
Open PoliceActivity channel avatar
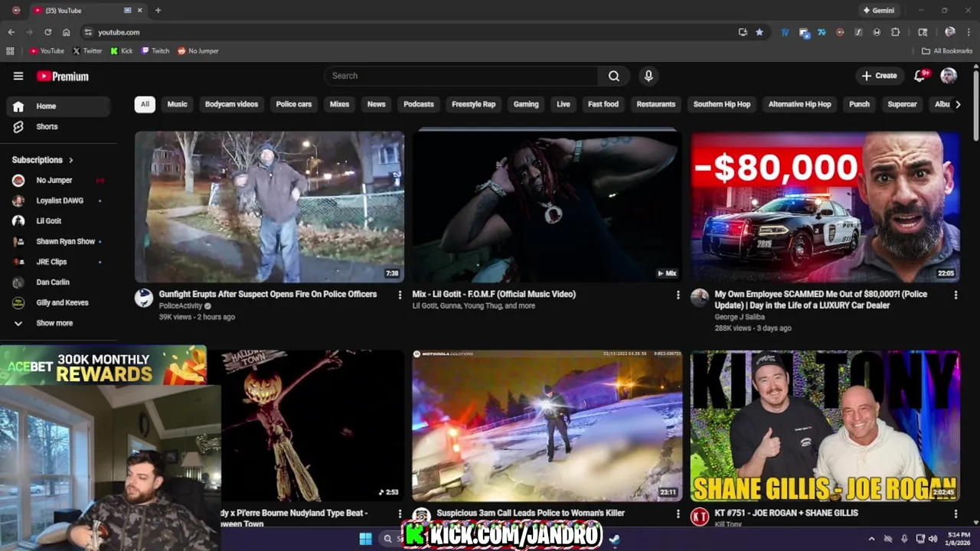(x=144, y=298)
